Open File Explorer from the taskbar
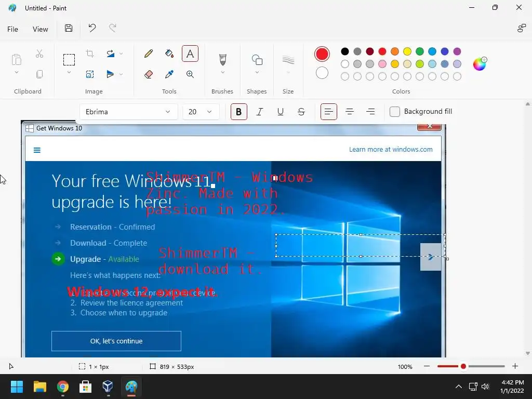 click(39, 387)
